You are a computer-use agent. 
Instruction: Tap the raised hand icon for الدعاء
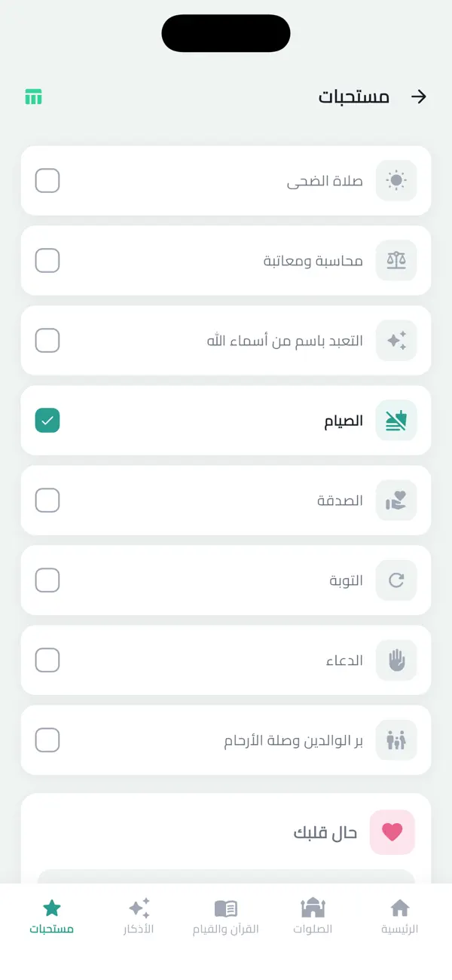click(395, 660)
